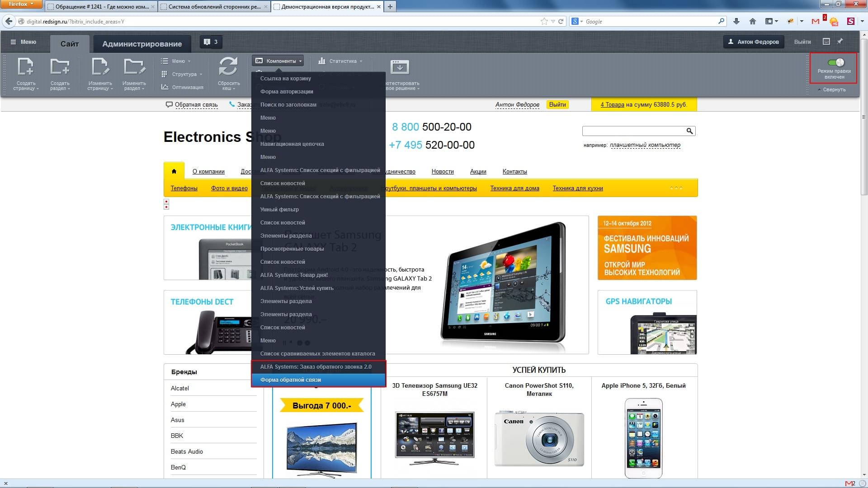
Task: Click the site search input field
Action: (634, 131)
